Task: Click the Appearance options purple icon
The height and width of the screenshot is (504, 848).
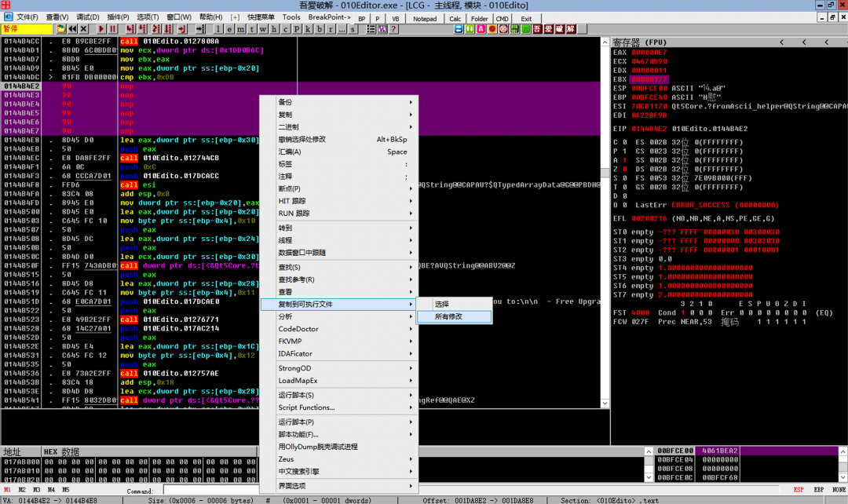Action: click(x=382, y=29)
